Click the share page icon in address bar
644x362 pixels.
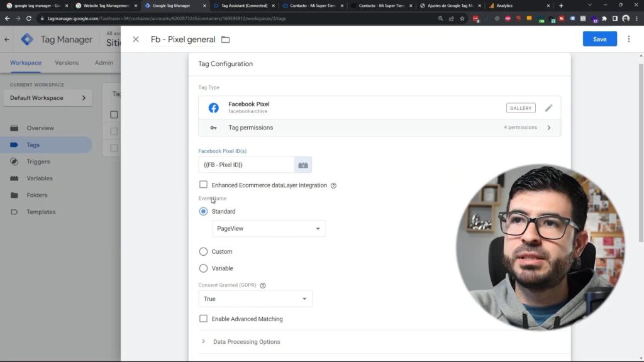click(x=452, y=18)
